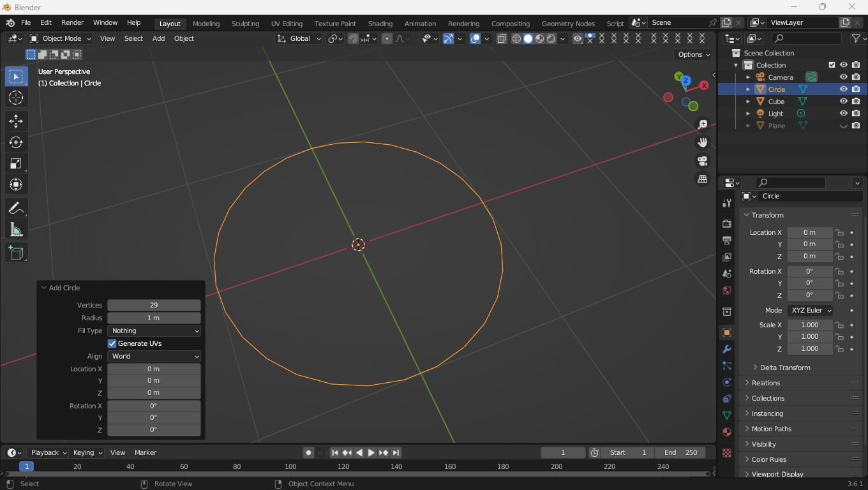Viewport: 868px width, 490px height.
Task: Select solid viewport shading mode
Action: click(528, 38)
